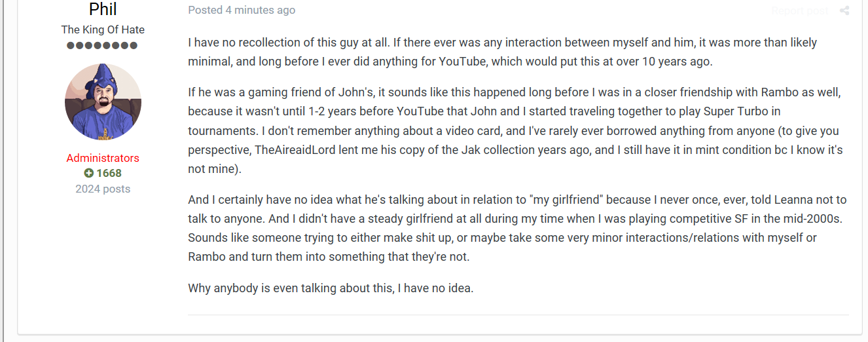
Task: Open Phil's circular avatar image
Action: tap(103, 102)
